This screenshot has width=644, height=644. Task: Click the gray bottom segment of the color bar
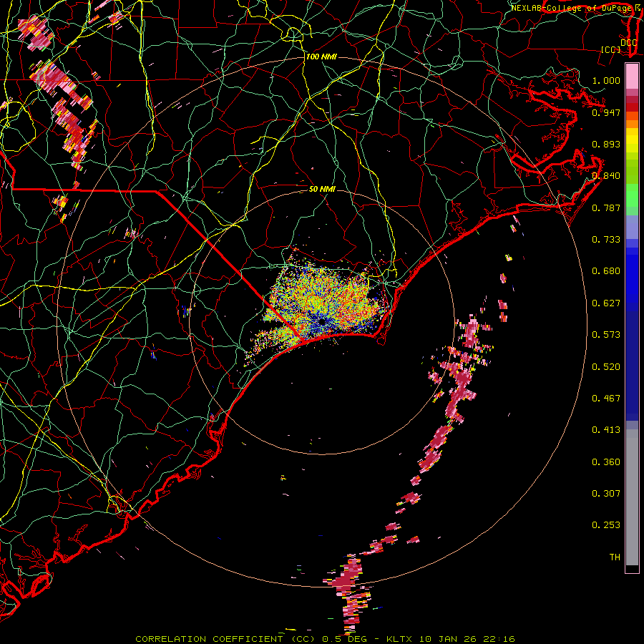632,497
